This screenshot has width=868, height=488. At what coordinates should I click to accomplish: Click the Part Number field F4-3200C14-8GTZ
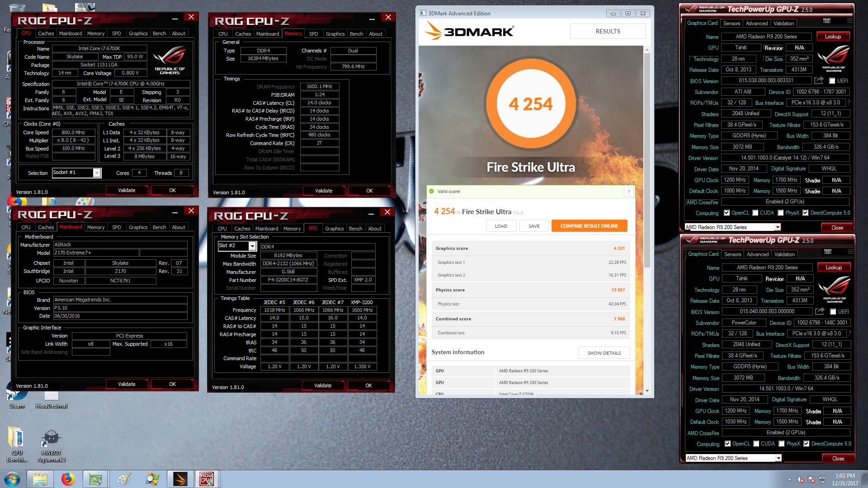pyautogui.click(x=288, y=280)
